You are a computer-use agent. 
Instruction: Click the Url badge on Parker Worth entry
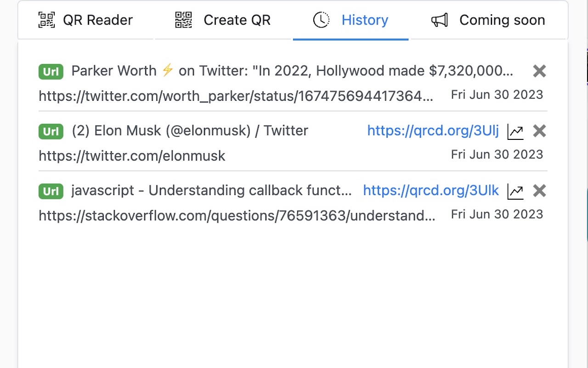click(x=51, y=72)
